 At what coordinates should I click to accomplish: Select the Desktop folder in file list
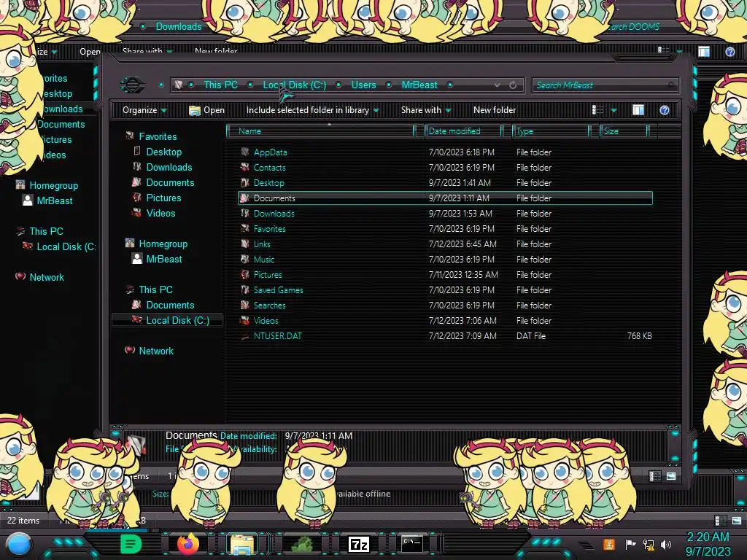[x=268, y=183]
